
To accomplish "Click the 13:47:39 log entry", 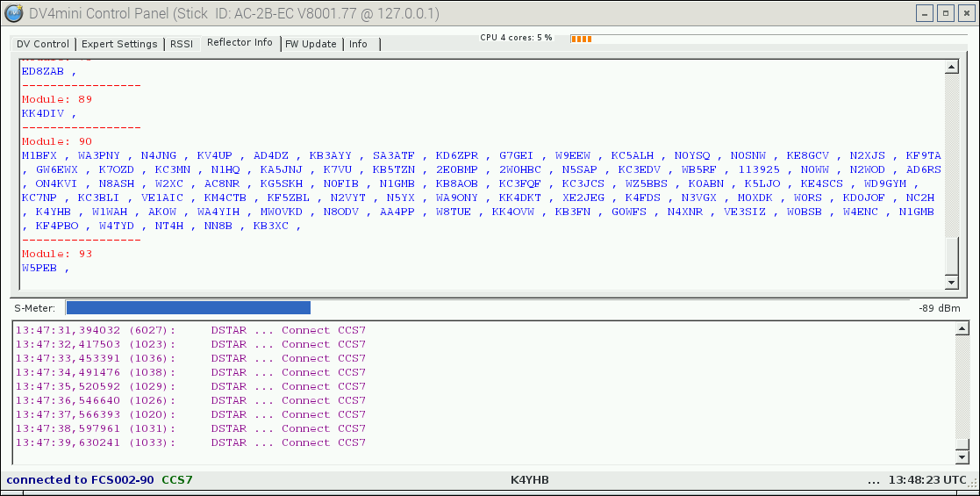I will [x=190, y=442].
